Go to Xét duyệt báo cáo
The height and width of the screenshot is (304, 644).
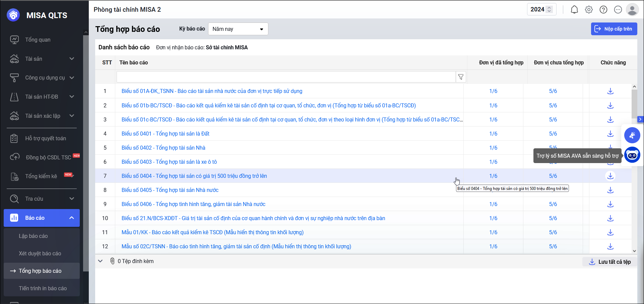point(40,253)
